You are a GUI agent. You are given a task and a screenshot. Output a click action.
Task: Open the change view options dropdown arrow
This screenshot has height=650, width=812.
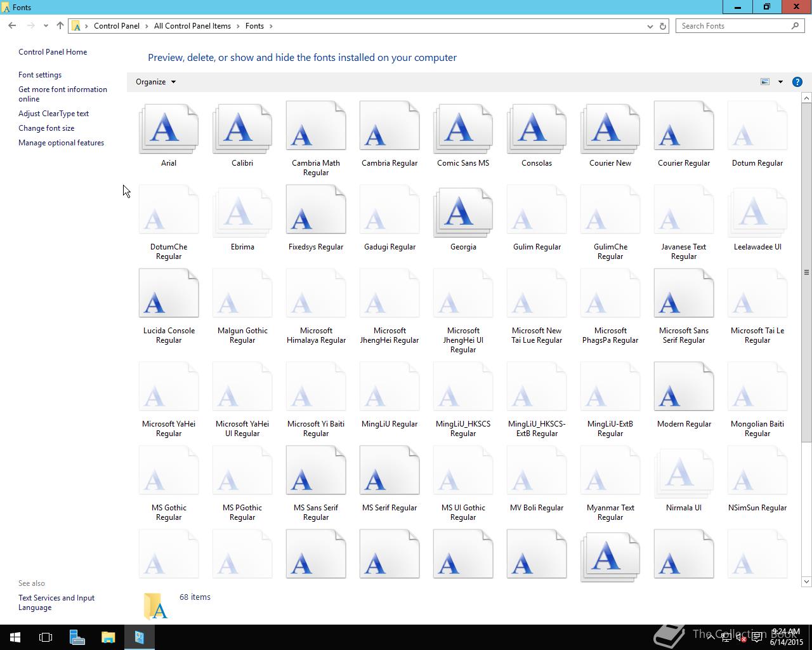(780, 82)
